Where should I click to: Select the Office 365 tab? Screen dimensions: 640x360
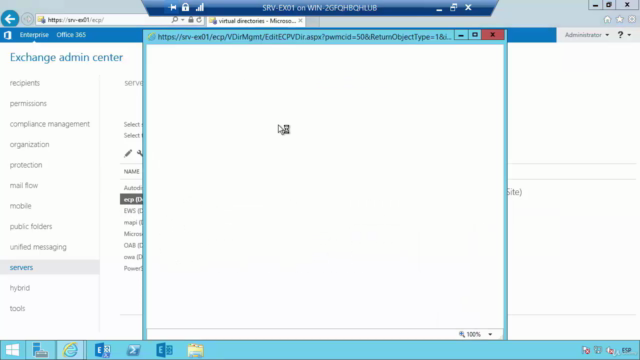71,35
